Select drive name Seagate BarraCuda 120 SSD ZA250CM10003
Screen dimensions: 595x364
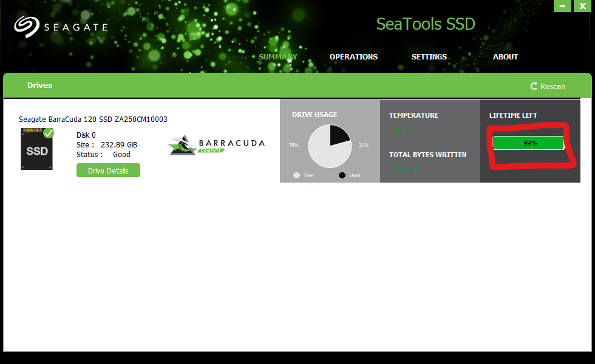(x=93, y=119)
